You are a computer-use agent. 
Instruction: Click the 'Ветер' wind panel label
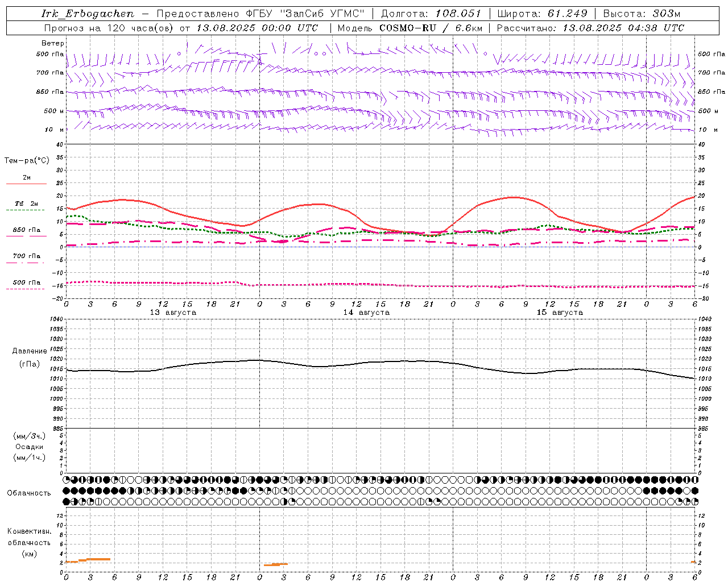point(53,43)
